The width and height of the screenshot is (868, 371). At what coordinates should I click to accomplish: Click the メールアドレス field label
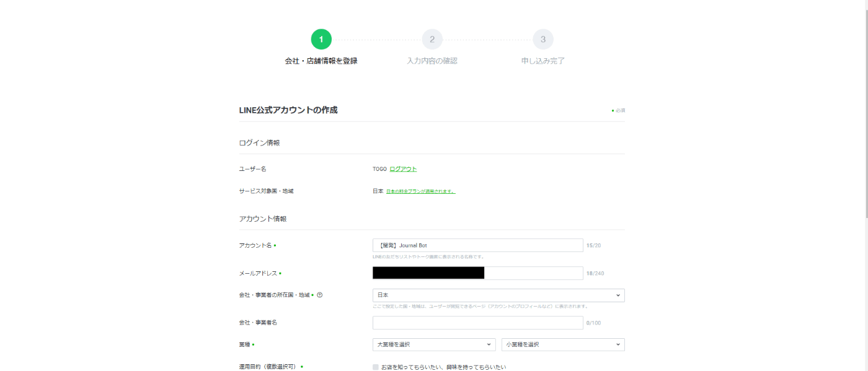(x=258, y=273)
